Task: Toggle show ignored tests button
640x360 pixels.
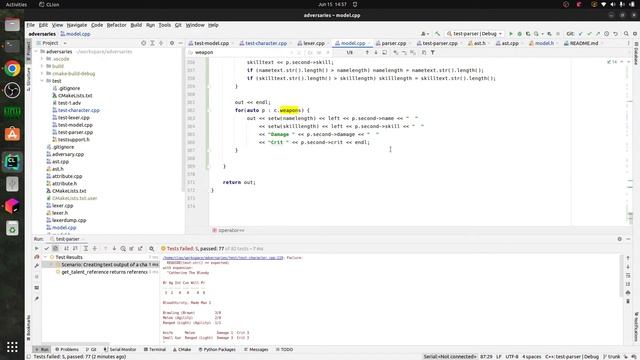Action: 56,248
